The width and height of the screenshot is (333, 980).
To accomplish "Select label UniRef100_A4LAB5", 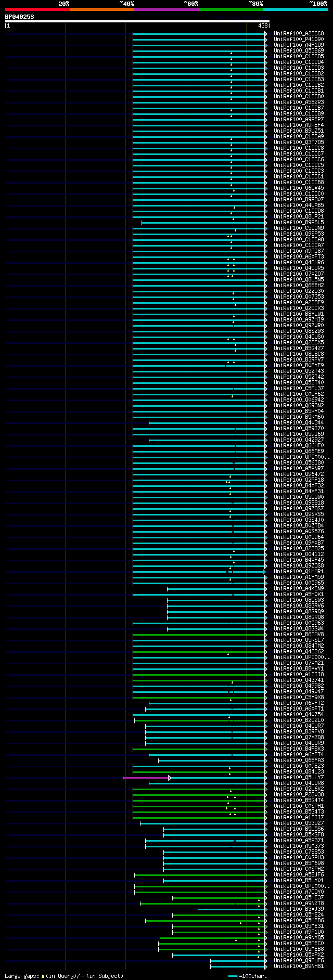I will 299,205.
